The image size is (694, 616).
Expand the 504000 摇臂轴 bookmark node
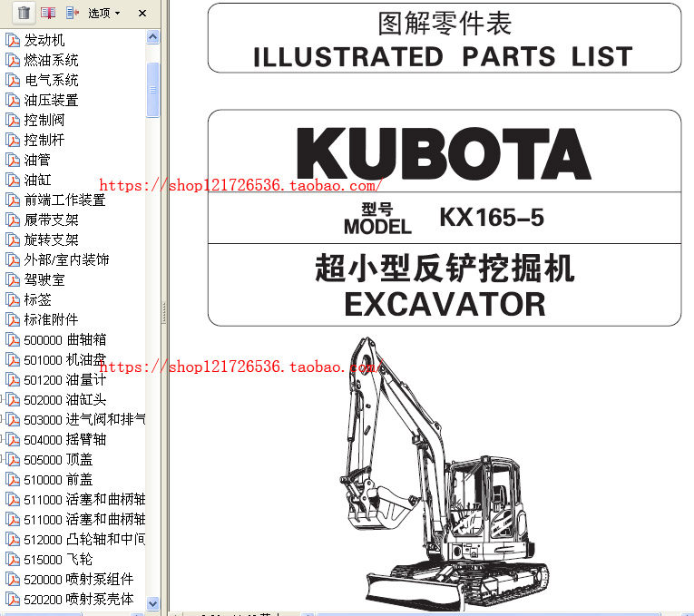point(2,439)
